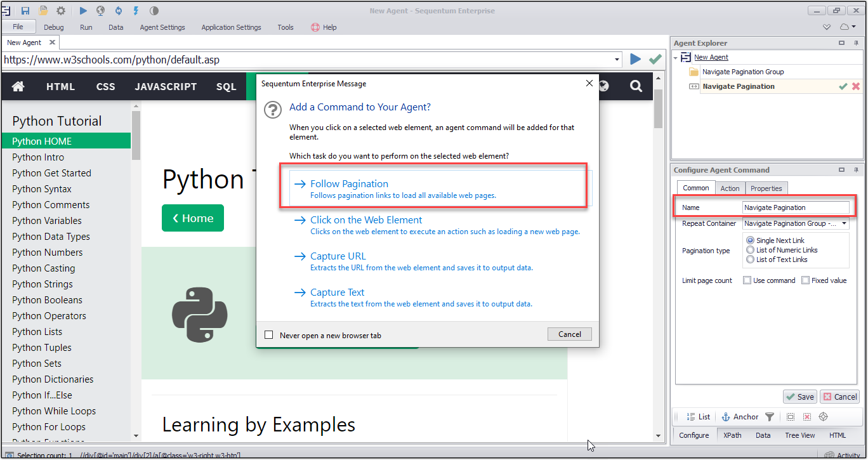Open the Repeat Container dropdown

[x=845, y=223]
